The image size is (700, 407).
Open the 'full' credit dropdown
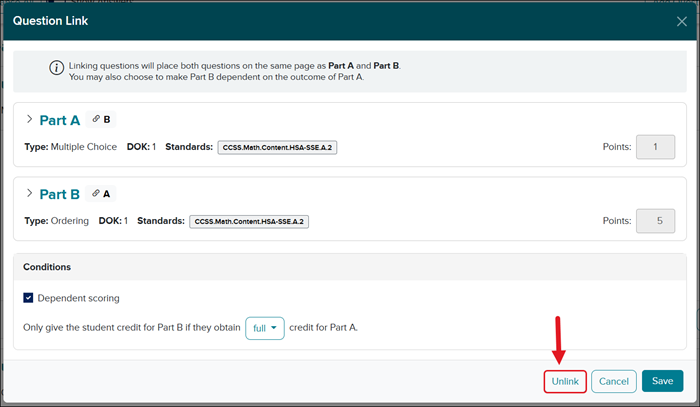click(264, 327)
